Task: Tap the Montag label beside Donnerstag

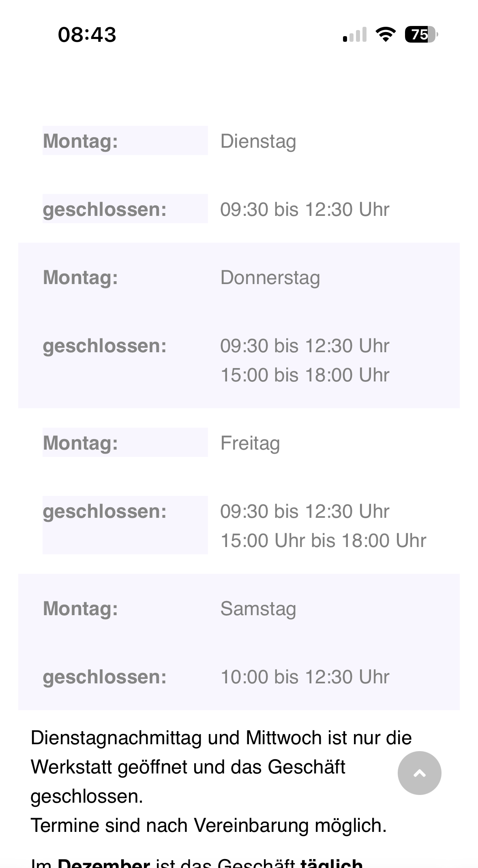Action: pos(80,278)
